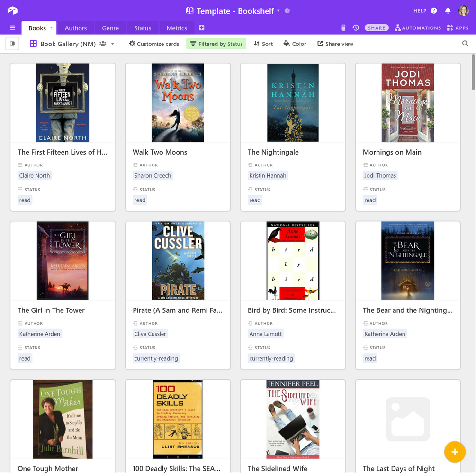476x473 pixels.
Task: Open the base info icon
Action: [x=287, y=10]
